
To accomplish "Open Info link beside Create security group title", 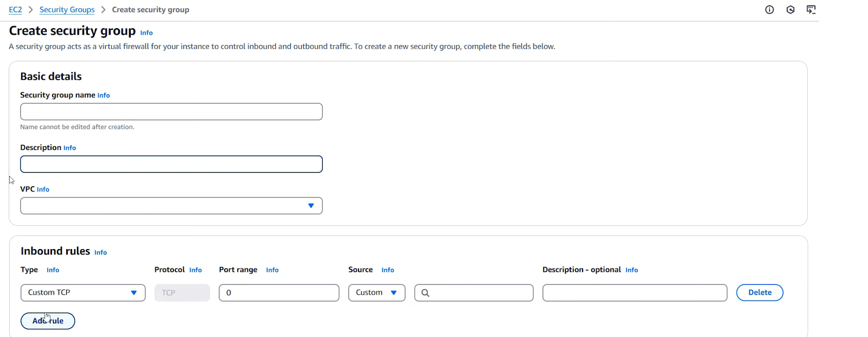I will coord(146,33).
